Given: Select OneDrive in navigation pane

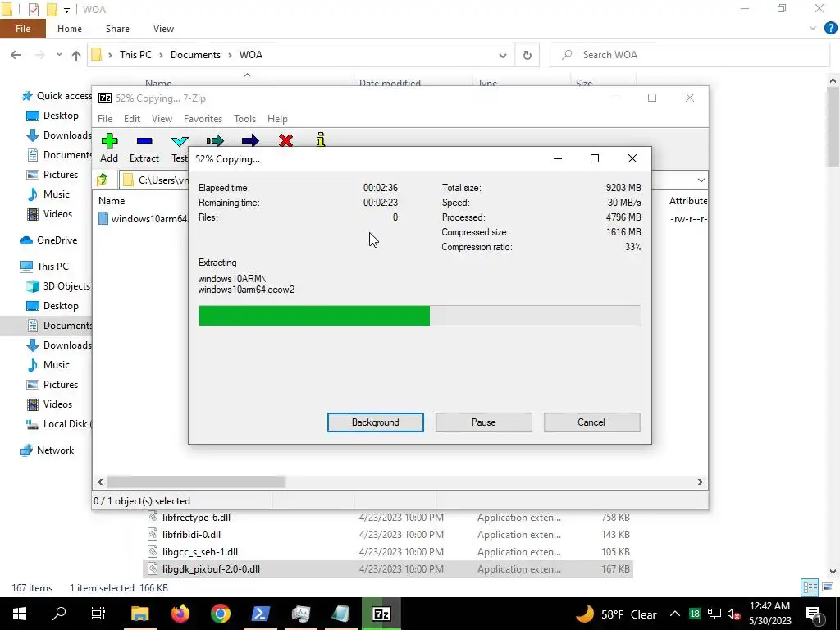Looking at the screenshot, I should click(48, 240).
